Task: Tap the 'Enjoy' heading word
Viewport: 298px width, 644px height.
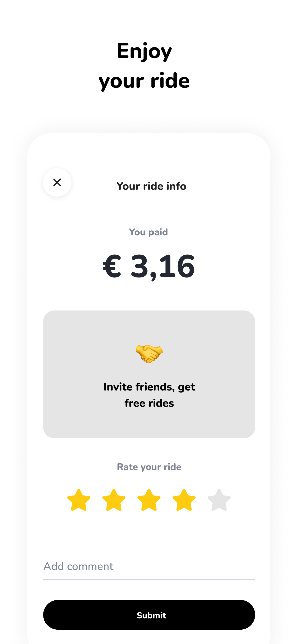Action: 144,52
